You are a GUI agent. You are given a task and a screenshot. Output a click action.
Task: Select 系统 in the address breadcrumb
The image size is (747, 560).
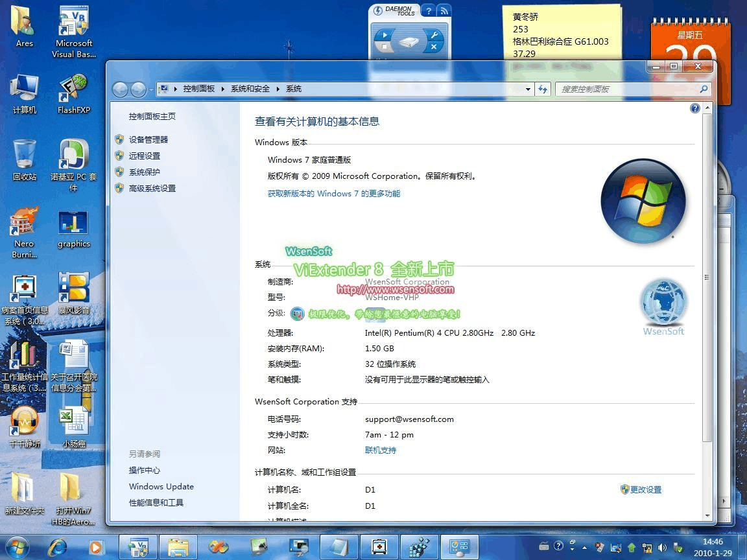pos(294,89)
